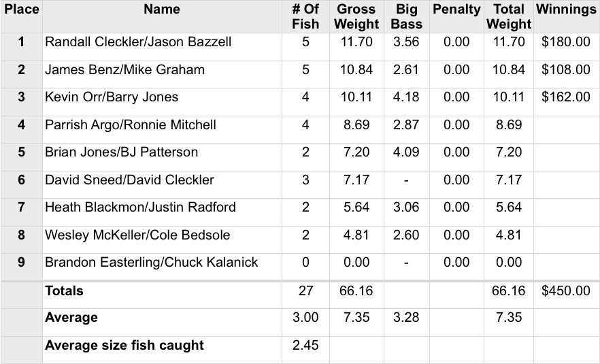The width and height of the screenshot is (600, 364).
Task: Select the James Benz/Mike Graham cell
Action: pyautogui.click(x=124, y=70)
